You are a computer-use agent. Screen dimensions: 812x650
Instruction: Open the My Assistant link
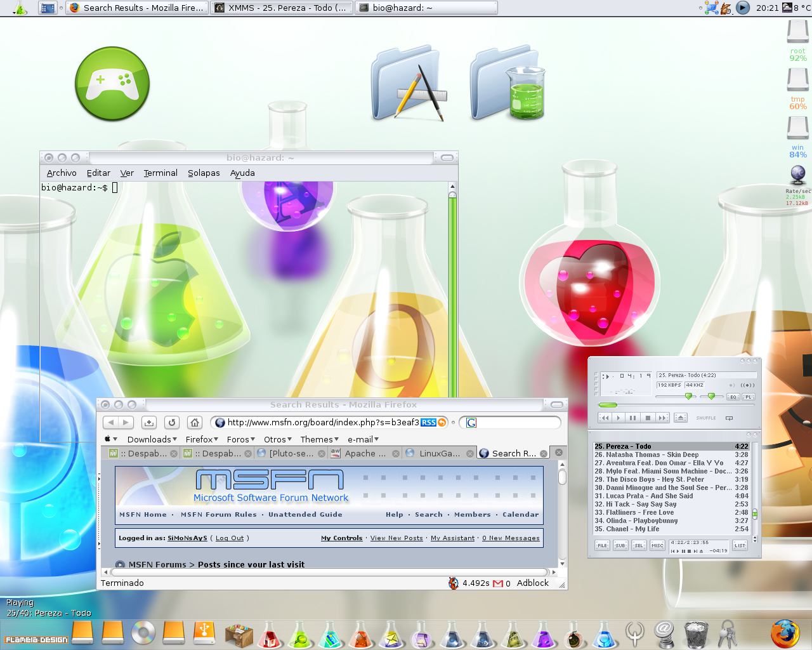pos(452,538)
